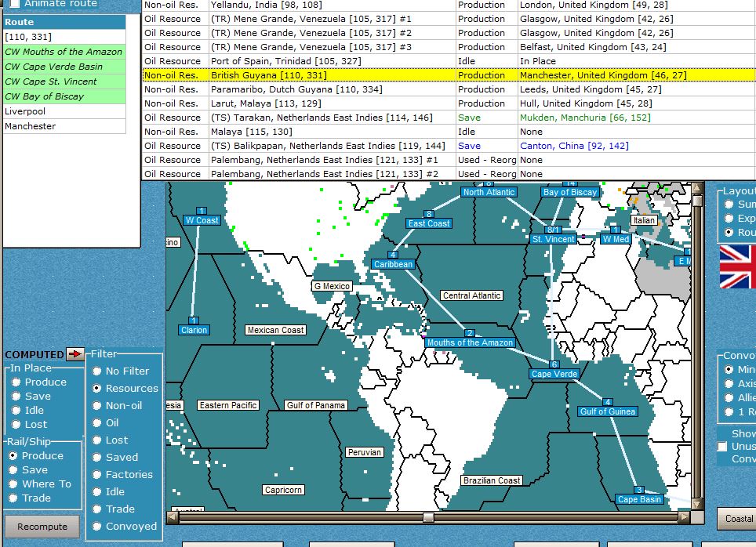Select In Place Produce radio button

16,382
